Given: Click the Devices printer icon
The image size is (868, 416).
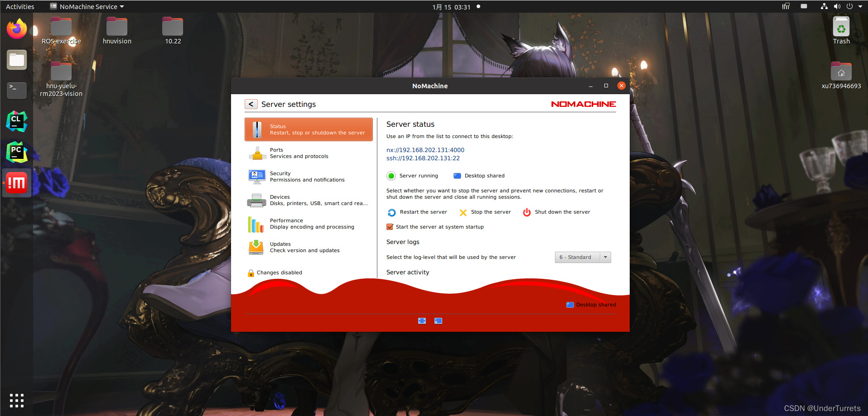Looking at the screenshot, I should (x=257, y=200).
